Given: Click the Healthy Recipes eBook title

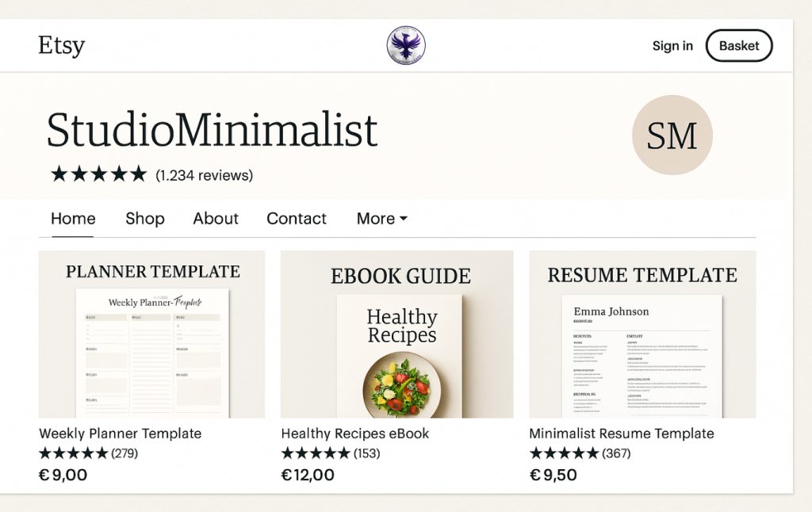Looking at the screenshot, I should pos(355,434).
